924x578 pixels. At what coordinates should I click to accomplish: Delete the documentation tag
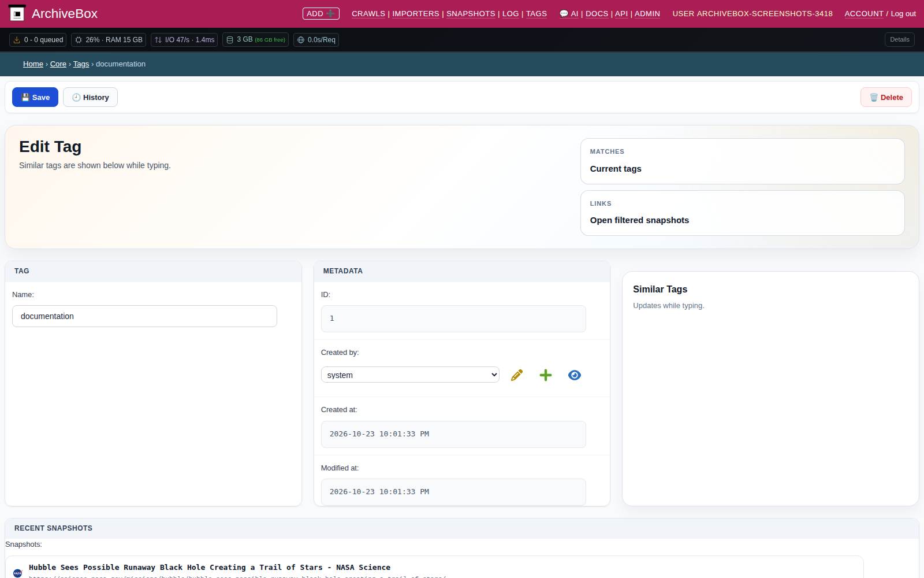(886, 97)
